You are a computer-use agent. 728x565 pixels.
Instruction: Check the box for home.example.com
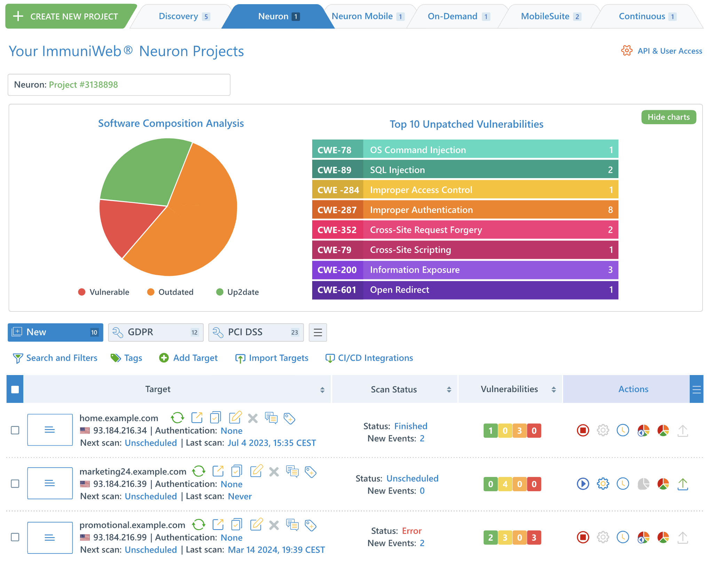point(15,430)
